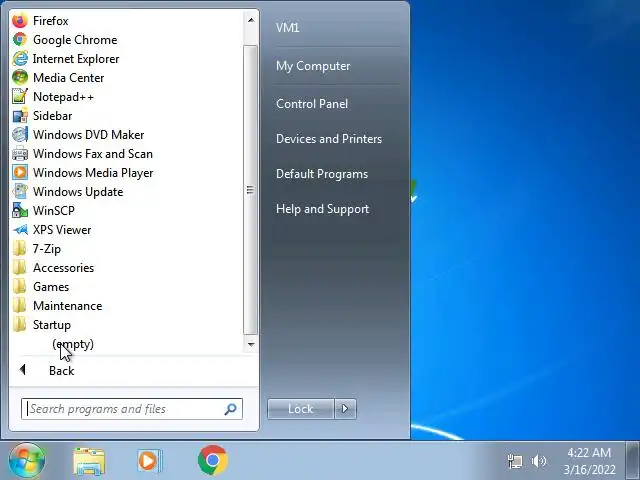Expand the Accessories folder
Image resolution: width=640 pixels, height=480 pixels.
[53, 268]
